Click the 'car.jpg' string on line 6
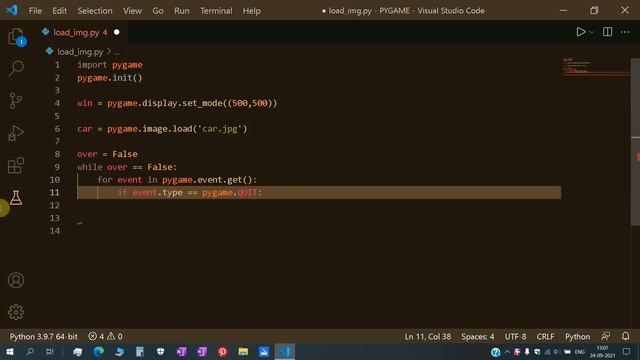The image size is (640, 360). tap(220, 129)
